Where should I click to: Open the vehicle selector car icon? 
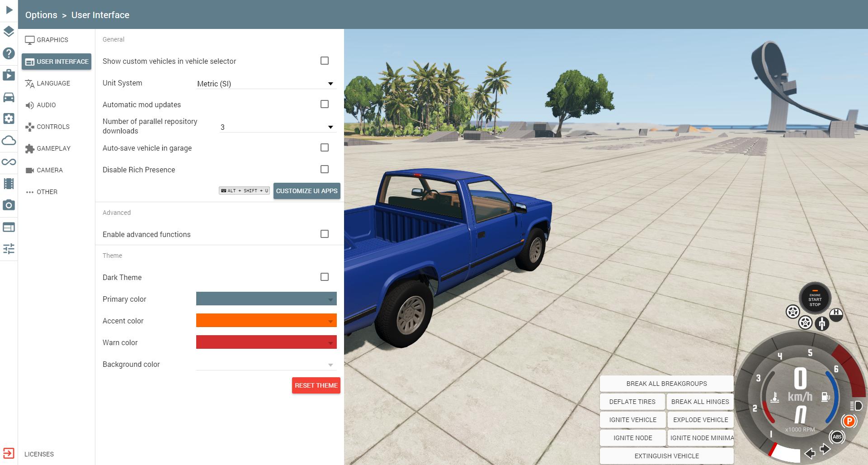[9, 97]
